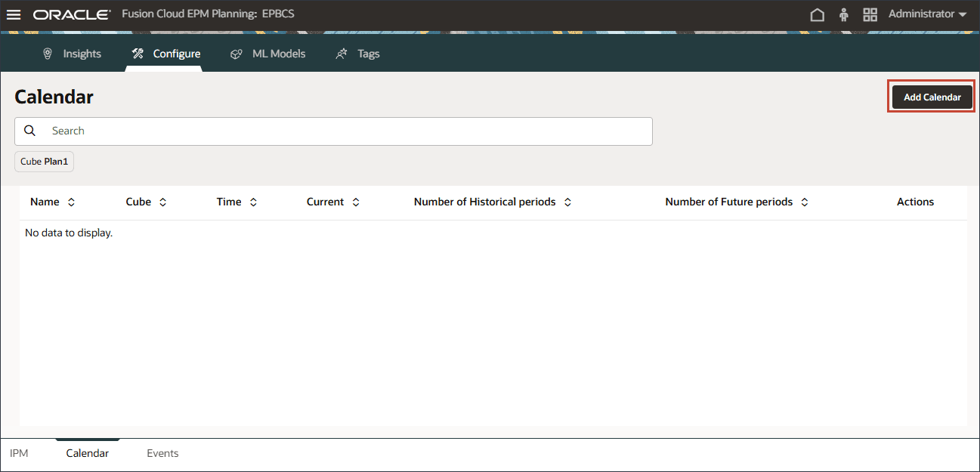980x472 pixels.
Task: Click the Calendar page heading
Action: [x=54, y=97]
